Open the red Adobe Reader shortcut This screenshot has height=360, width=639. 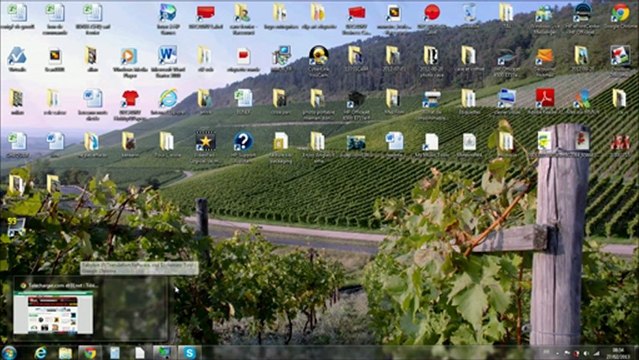pos(544,98)
